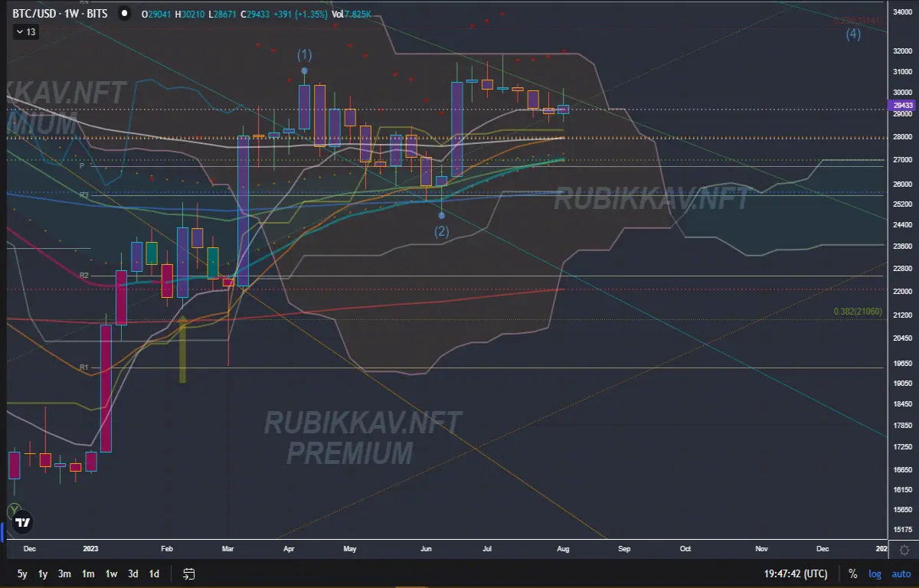The width and height of the screenshot is (919, 588).
Task: Select the 1m time range
Action: tap(88, 573)
